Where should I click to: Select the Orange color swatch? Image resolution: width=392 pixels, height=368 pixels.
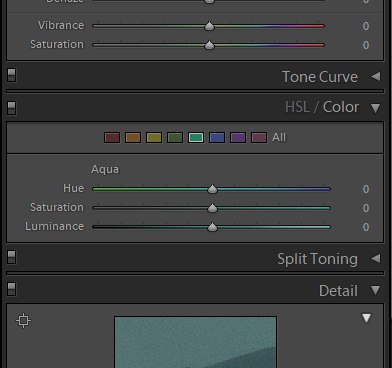coord(133,137)
